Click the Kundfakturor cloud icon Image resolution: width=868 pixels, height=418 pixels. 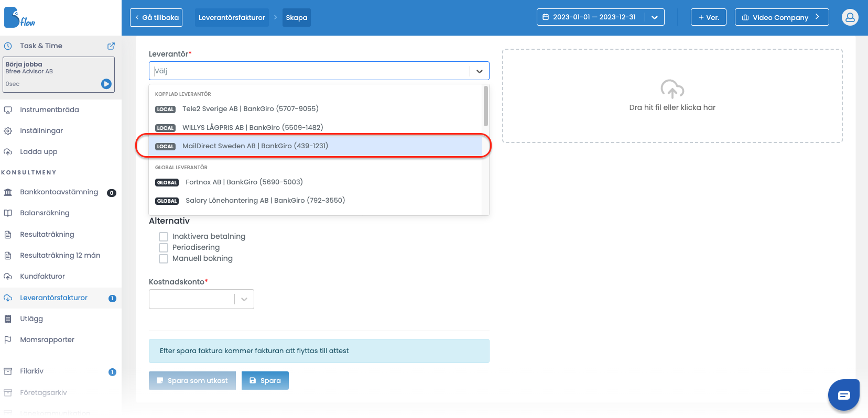[8, 277]
